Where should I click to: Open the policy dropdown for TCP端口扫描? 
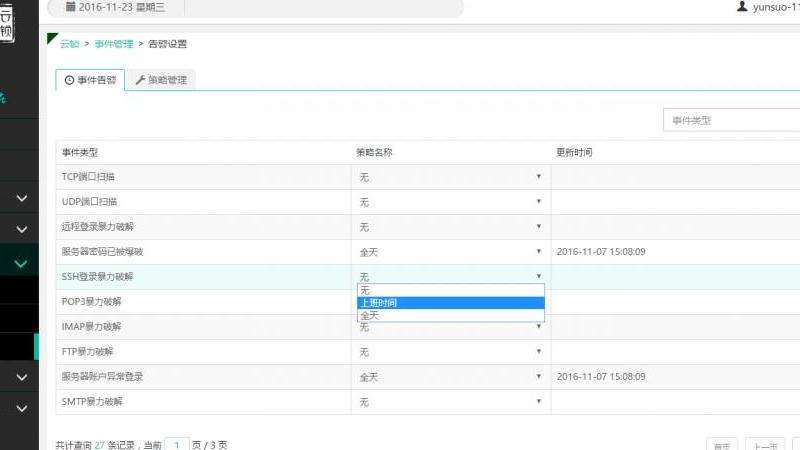click(x=450, y=177)
